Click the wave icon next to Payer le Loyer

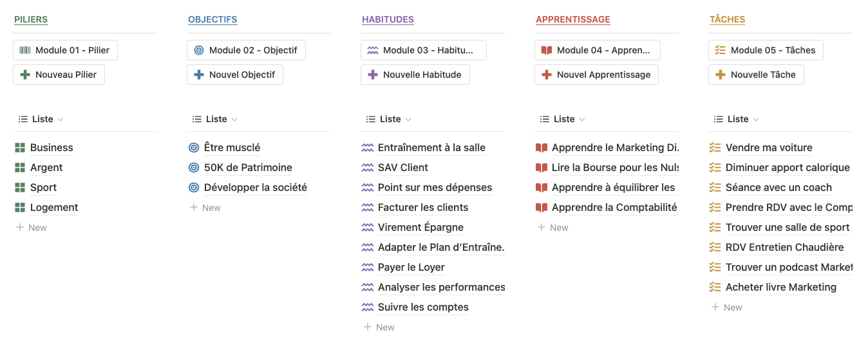click(x=368, y=268)
